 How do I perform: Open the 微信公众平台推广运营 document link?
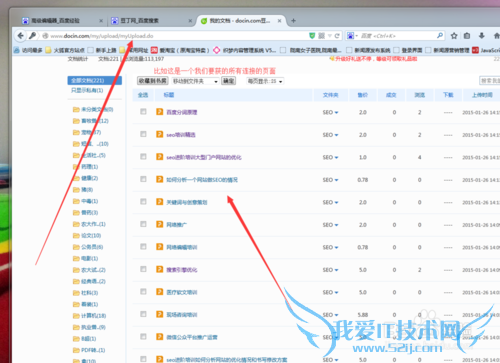pyautogui.click(x=192, y=337)
